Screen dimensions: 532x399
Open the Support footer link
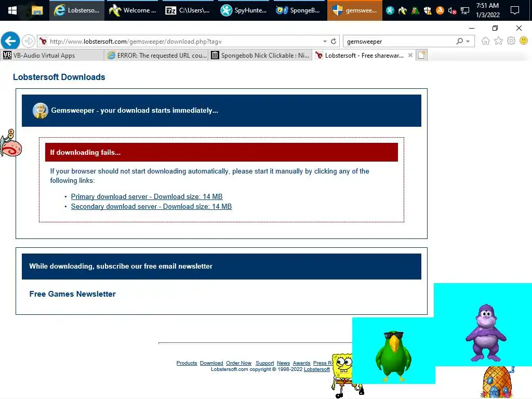point(264,363)
